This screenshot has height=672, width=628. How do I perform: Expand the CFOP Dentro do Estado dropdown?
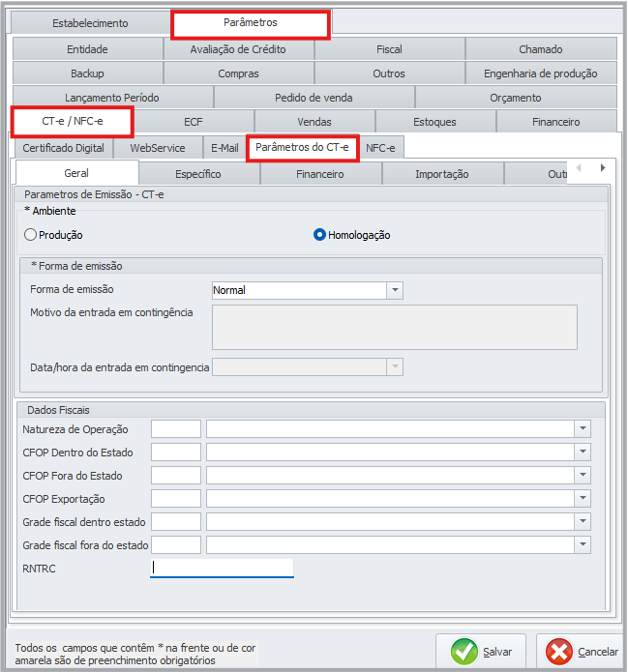click(x=582, y=452)
